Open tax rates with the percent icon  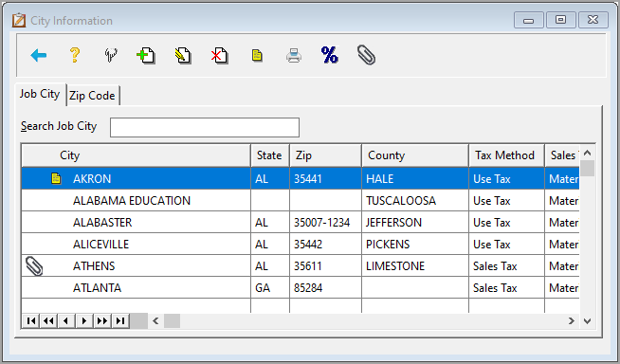pos(329,55)
